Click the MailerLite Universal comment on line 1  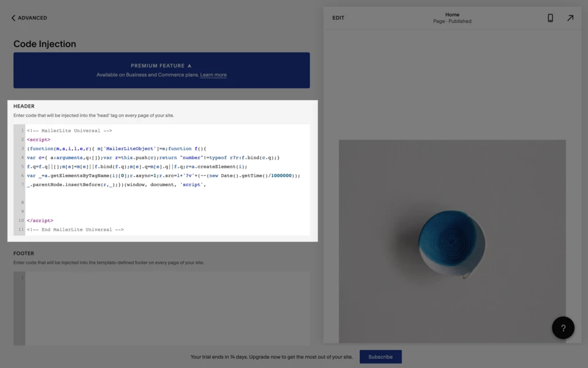[69, 131]
